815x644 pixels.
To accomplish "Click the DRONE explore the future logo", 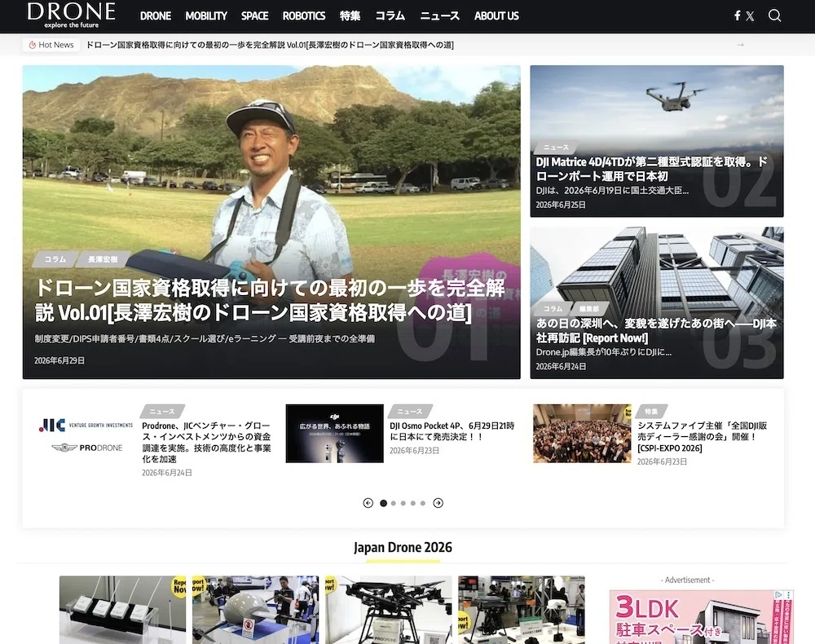I will 71,15.
